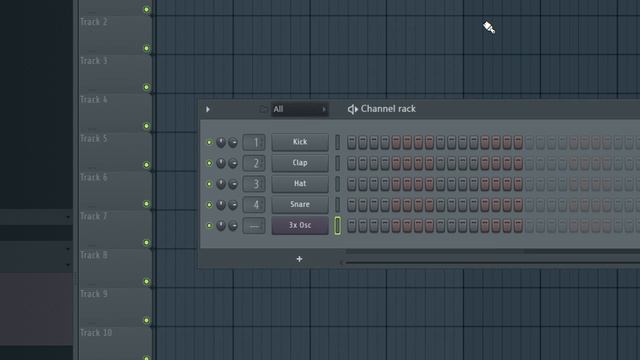Mute playlist Track 7 with its green dot
640x360 pixels.
(147, 242)
